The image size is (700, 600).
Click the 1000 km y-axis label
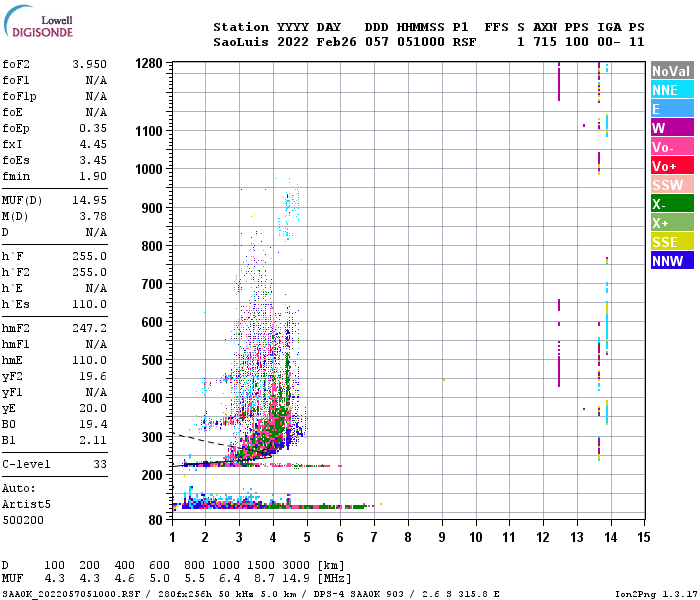(149, 169)
